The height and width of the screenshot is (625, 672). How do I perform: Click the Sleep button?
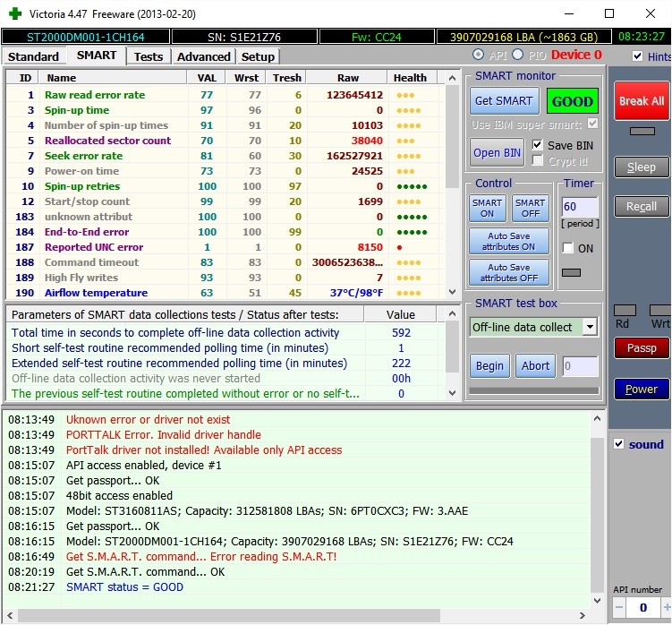tap(642, 167)
